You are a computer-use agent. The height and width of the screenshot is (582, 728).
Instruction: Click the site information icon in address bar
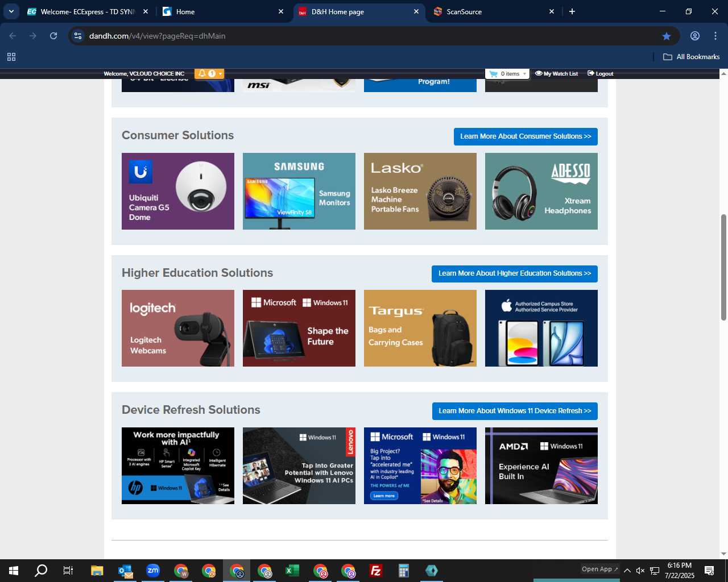[x=78, y=36]
